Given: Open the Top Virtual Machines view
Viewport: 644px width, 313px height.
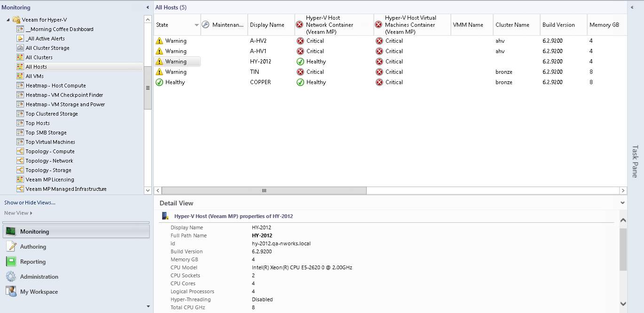Looking at the screenshot, I should (x=50, y=142).
